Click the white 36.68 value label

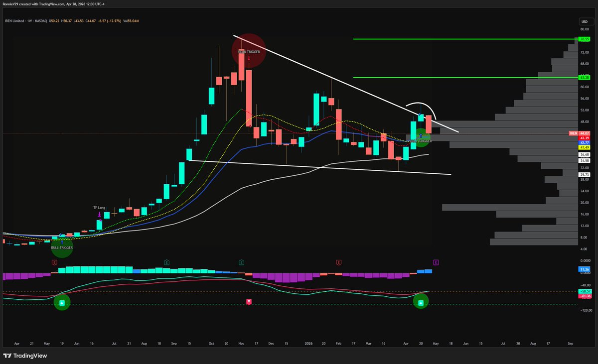(x=584, y=154)
